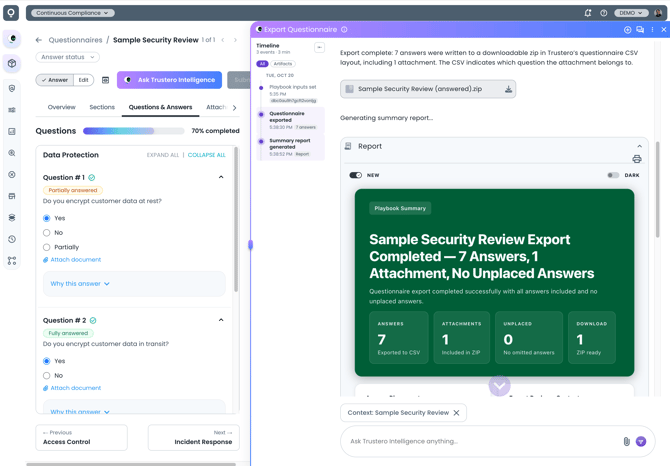Click COLLAPSE ALL link
The width and height of the screenshot is (670, 466).
click(x=206, y=155)
